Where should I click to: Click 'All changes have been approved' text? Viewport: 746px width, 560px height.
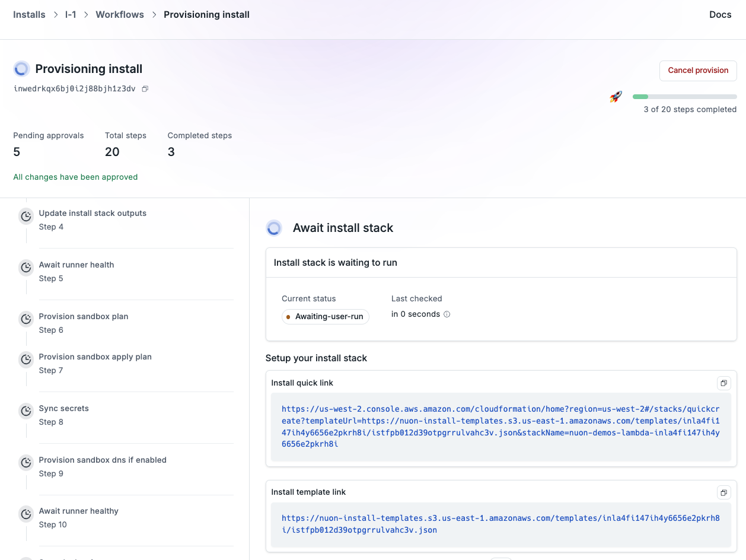coord(75,177)
